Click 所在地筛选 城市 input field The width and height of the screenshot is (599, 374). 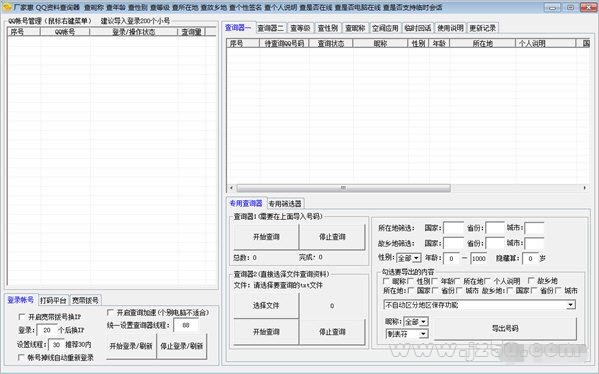click(534, 228)
